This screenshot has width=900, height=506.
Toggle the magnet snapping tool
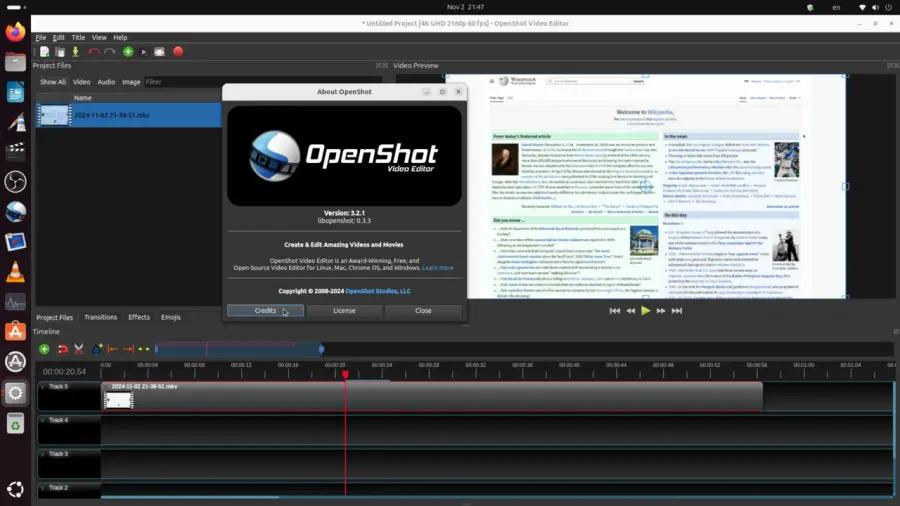click(x=63, y=349)
